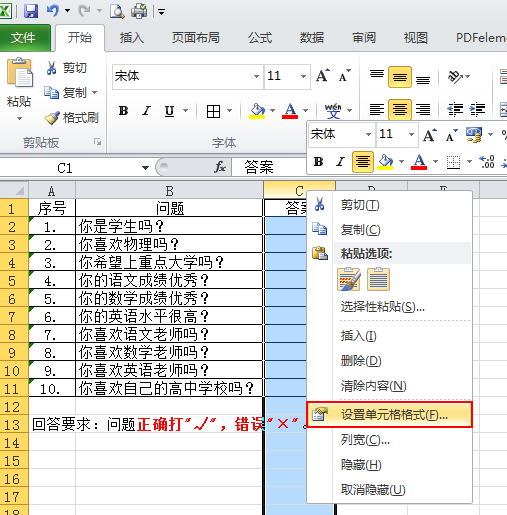Viewport: 507px width, 515px height.
Task: Switch to the 页面布局 tab
Action: tap(195, 38)
